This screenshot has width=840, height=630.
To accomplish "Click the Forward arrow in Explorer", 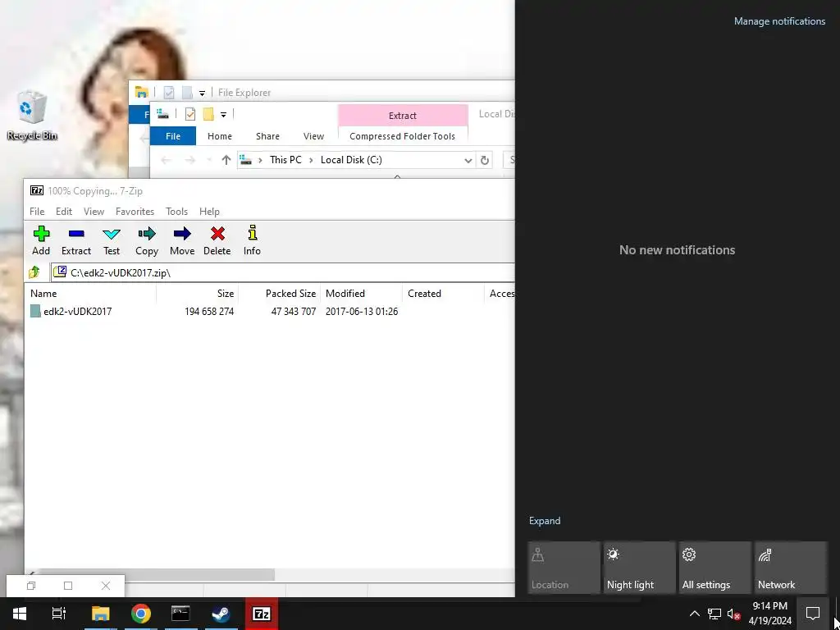I will (189, 160).
